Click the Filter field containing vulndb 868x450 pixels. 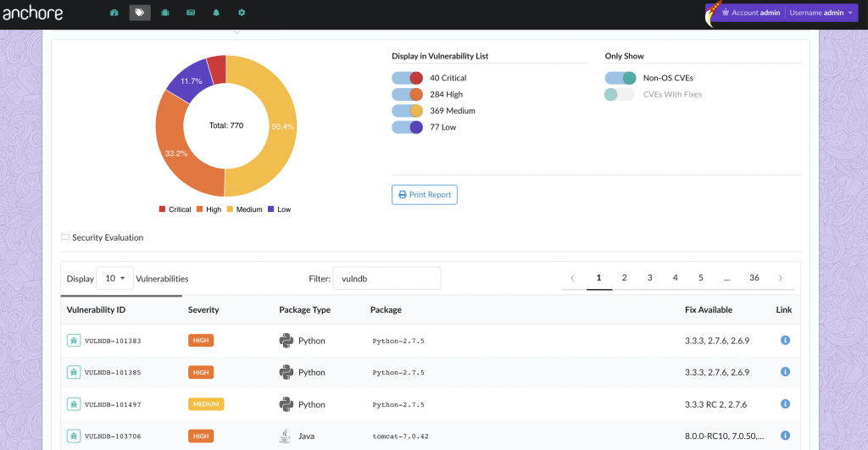387,279
